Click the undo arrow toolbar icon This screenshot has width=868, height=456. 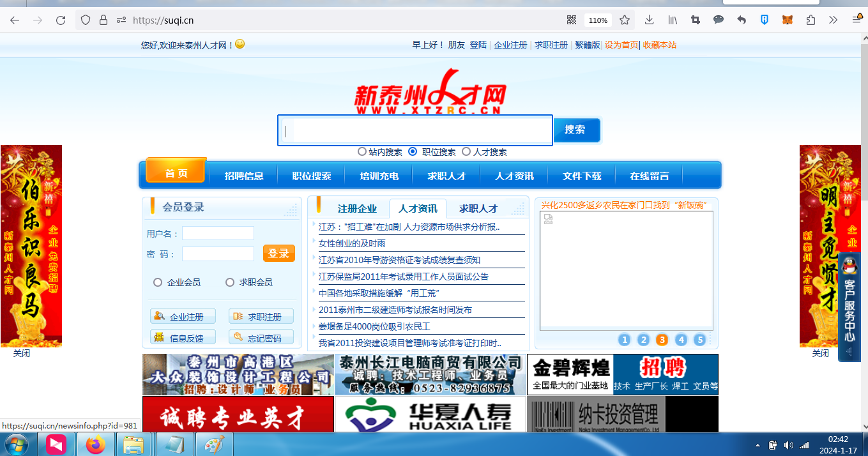point(742,20)
